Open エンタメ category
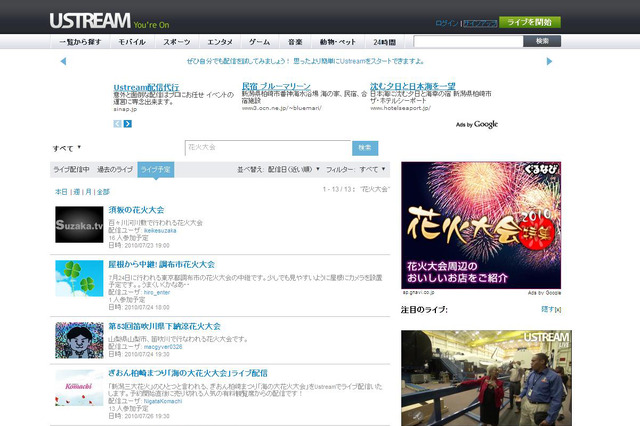Screen dimensions: 640x426 point(220,42)
